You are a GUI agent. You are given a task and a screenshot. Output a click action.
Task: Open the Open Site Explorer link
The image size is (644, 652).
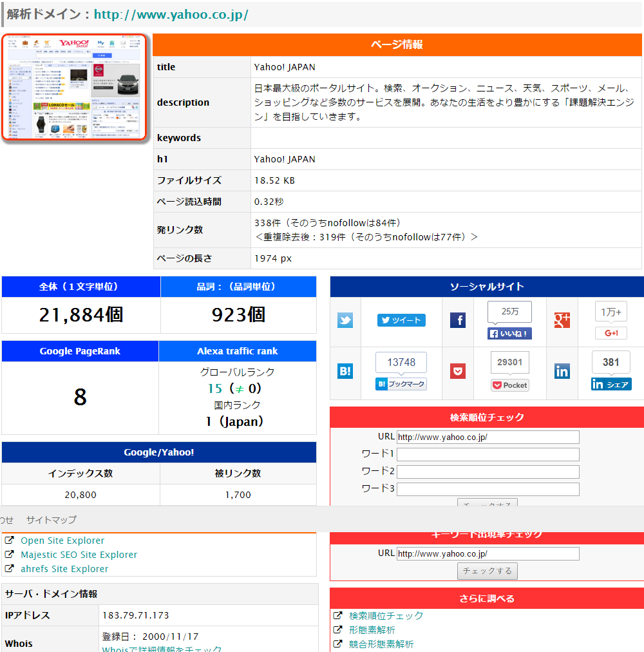(62, 541)
